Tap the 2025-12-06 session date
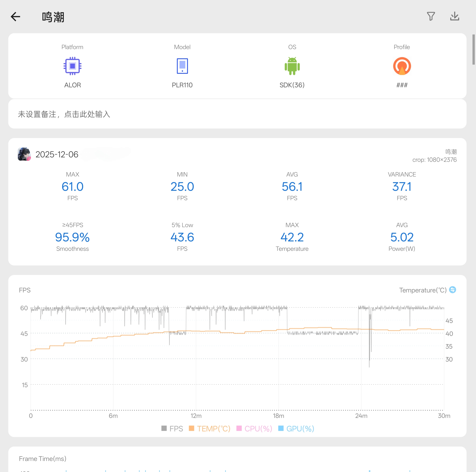This screenshot has width=476, height=472. tap(57, 154)
